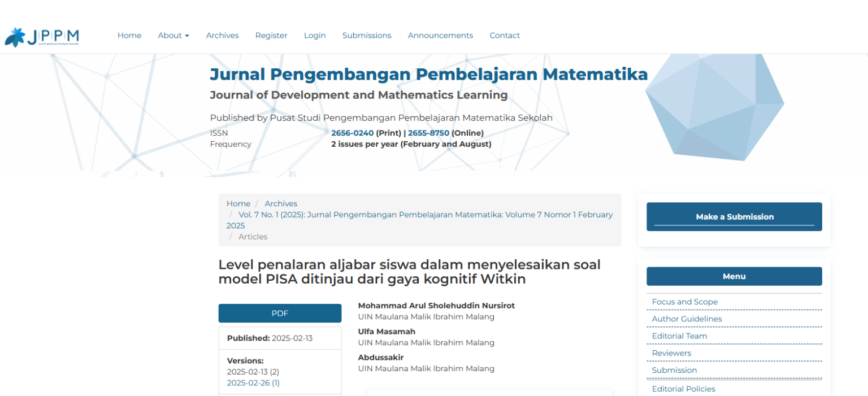Click the frequency text 2 issues per year
868x396 pixels.
411,144
